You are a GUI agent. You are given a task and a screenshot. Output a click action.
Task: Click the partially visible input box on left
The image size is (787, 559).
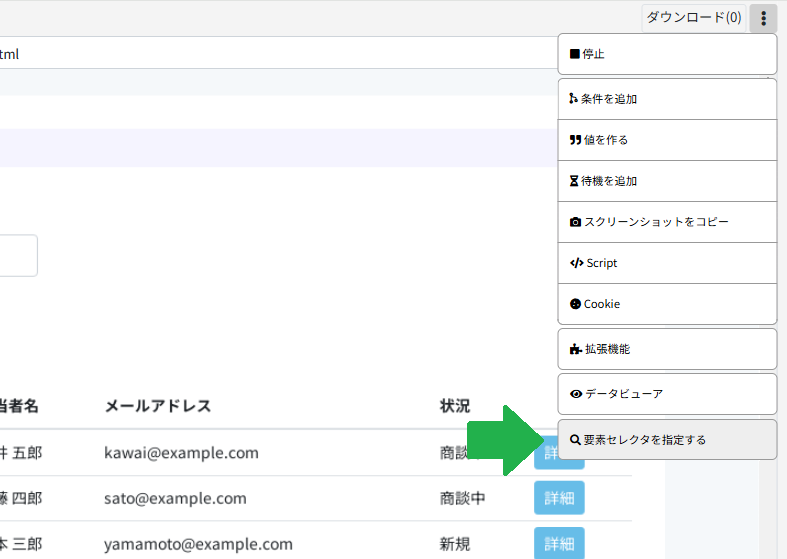pyautogui.click(x=19, y=255)
